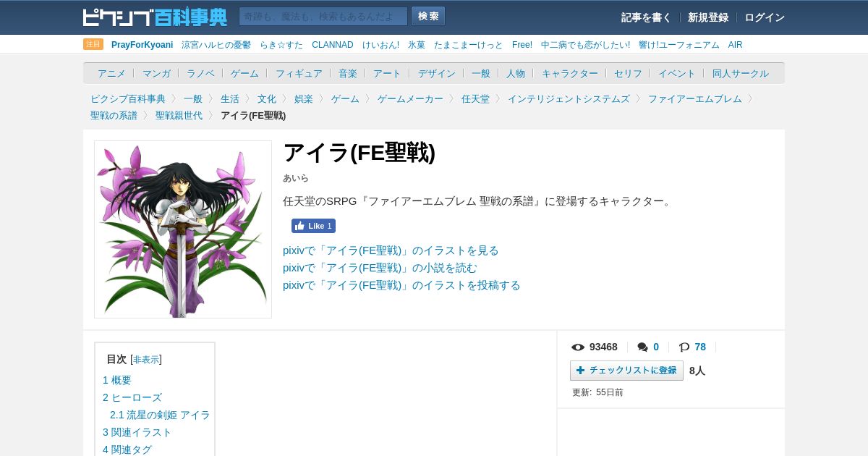This screenshot has width=868, height=456.
Task: Open comments via the speech bubble icon
Action: [642, 347]
